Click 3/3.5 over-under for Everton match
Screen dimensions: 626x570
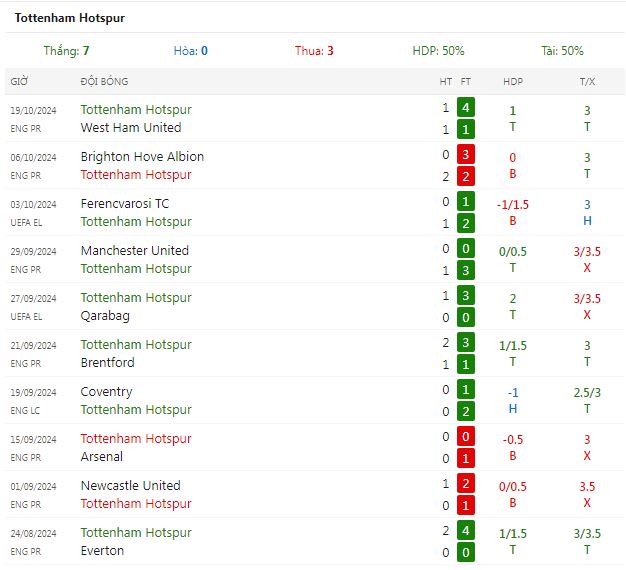587,534
